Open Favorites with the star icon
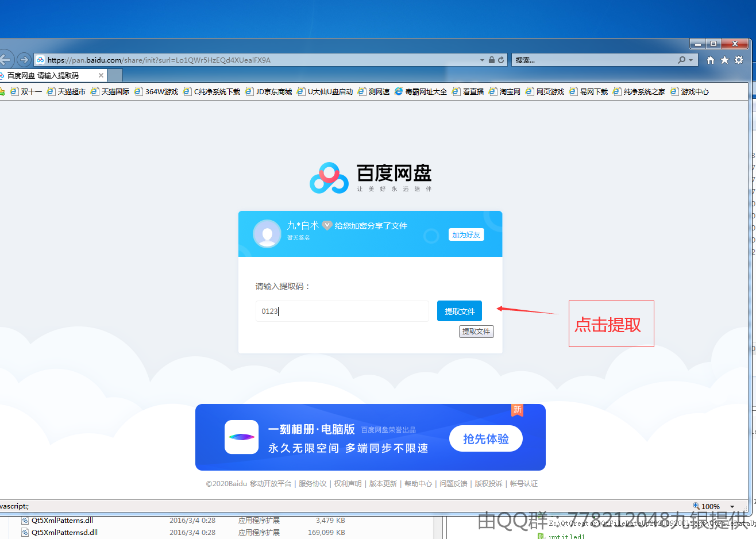This screenshot has height=539, width=756. tap(725, 60)
